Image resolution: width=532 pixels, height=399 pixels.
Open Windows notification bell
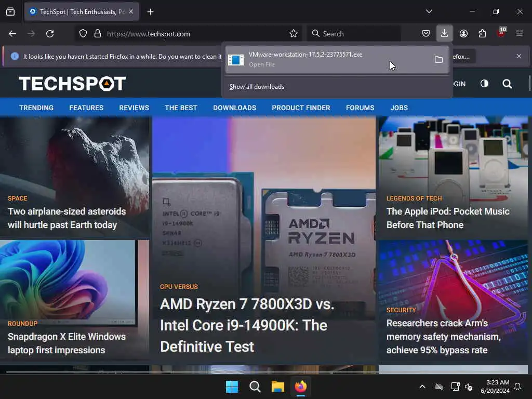point(518,387)
